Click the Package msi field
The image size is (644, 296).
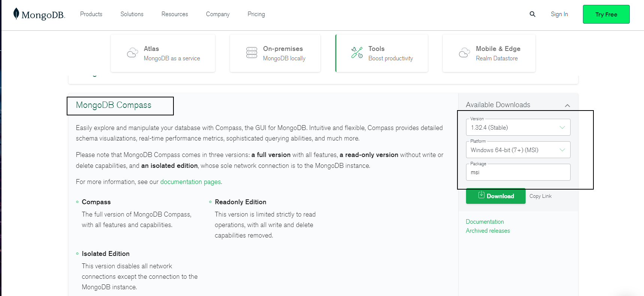coord(518,172)
